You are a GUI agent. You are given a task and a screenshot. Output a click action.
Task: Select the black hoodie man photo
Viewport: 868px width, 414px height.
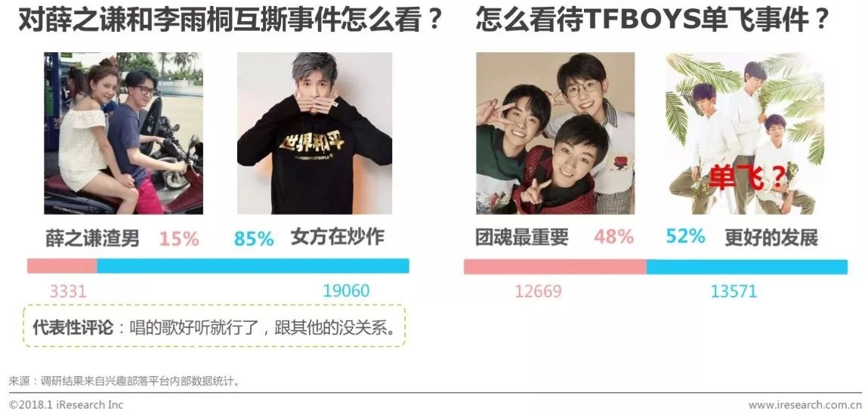point(314,134)
